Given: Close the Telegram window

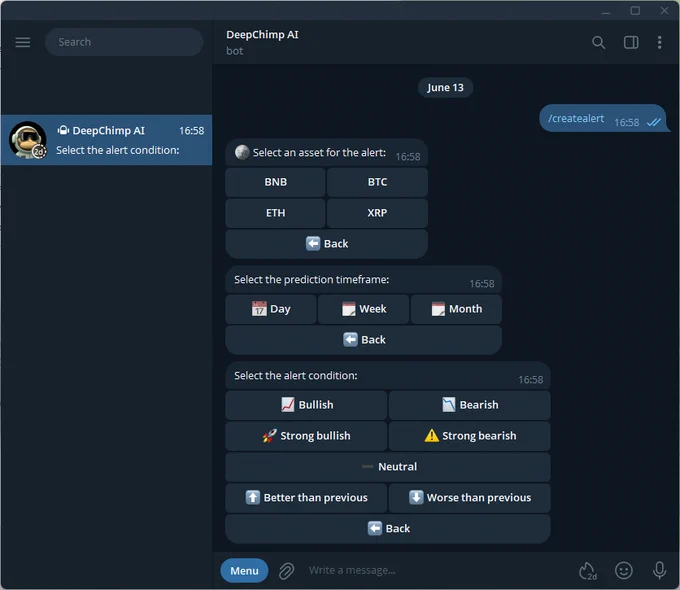Looking at the screenshot, I should [664, 11].
